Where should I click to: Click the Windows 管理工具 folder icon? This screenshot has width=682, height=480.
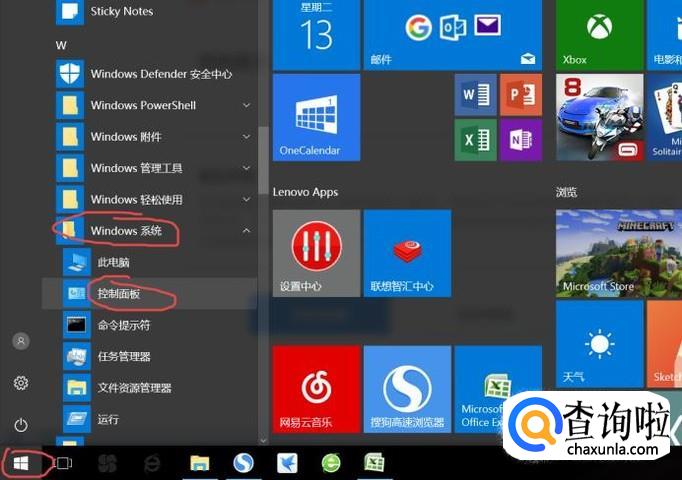(70, 168)
